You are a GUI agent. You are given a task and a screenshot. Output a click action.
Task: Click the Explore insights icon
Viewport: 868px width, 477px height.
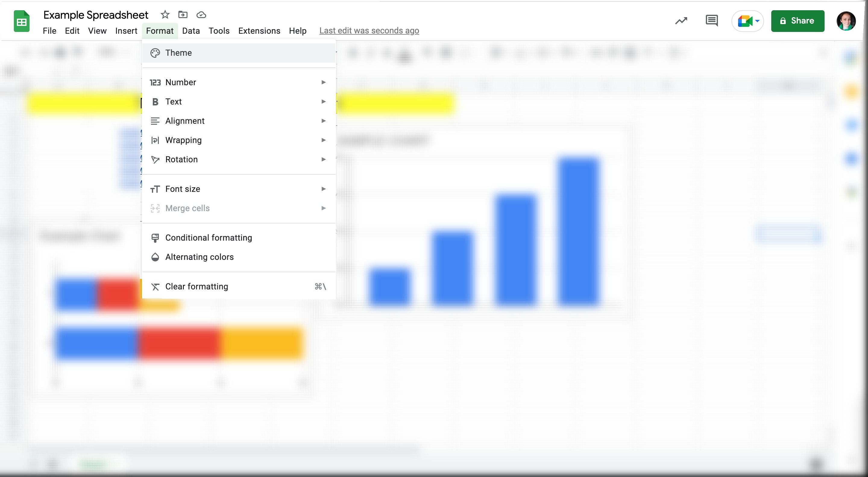click(x=681, y=20)
